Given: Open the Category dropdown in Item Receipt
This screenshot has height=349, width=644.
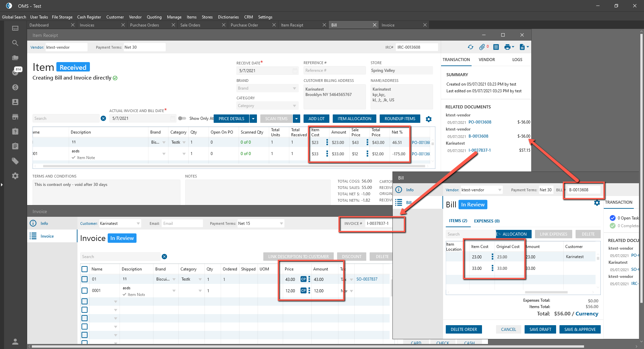Looking at the screenshot, I should 267,106.
